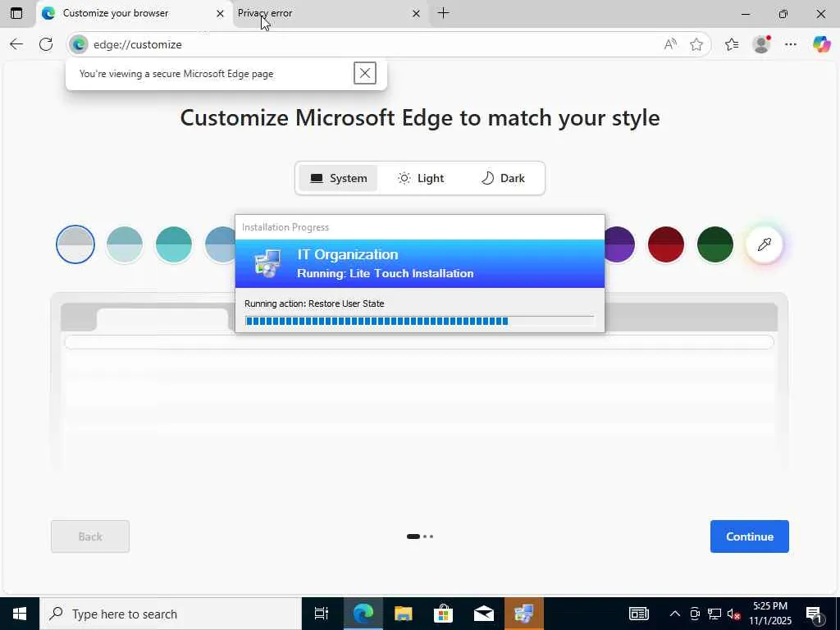840x630 pixels.
Task: Click the Edge site info icon in address bar
Action: tap(79, 44)
